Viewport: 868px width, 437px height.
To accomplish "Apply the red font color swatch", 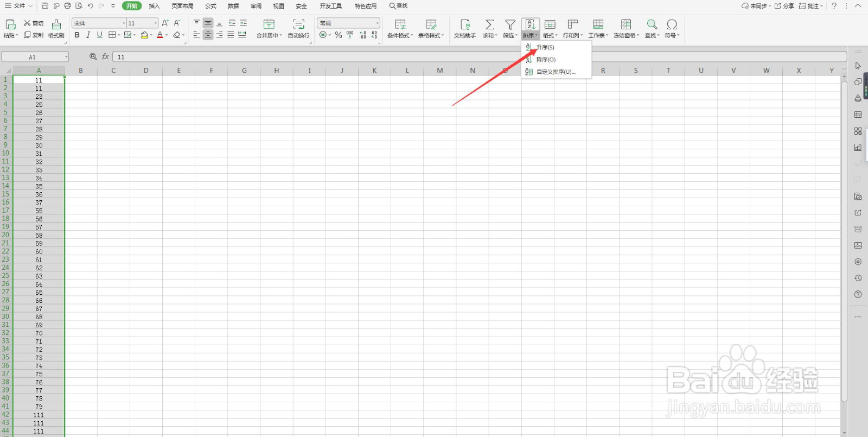I will [160, 35].
